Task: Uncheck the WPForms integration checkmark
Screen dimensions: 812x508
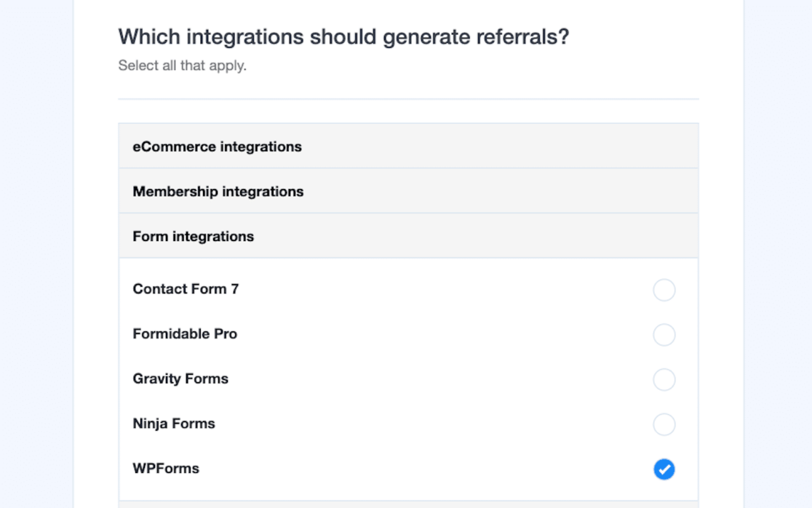Action: click(x=664, y=469)
